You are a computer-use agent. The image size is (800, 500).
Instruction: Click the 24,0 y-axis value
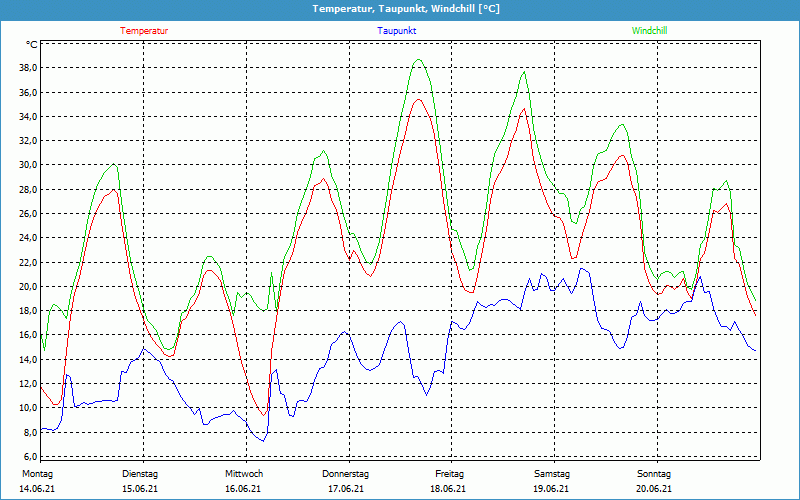click(x=28, y=237)
